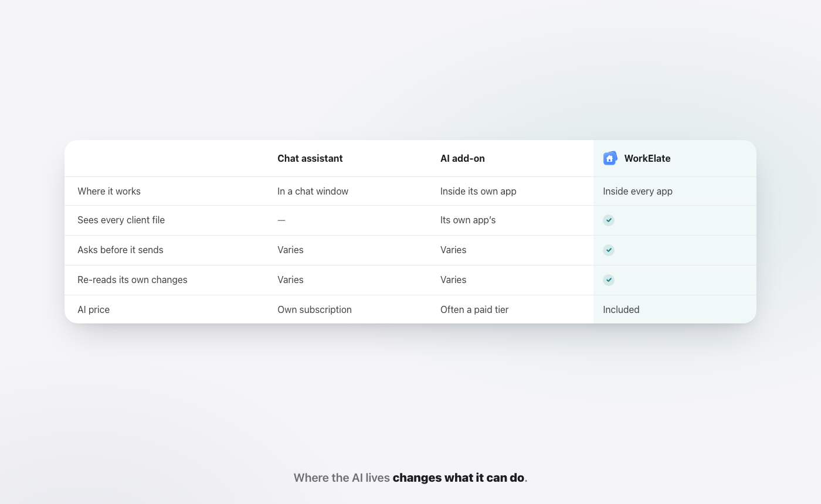Image resolution: width=821 pixels, height=504 pixels.
Task: Click the WorkElate logo icon
Action: tap(610, 158)
